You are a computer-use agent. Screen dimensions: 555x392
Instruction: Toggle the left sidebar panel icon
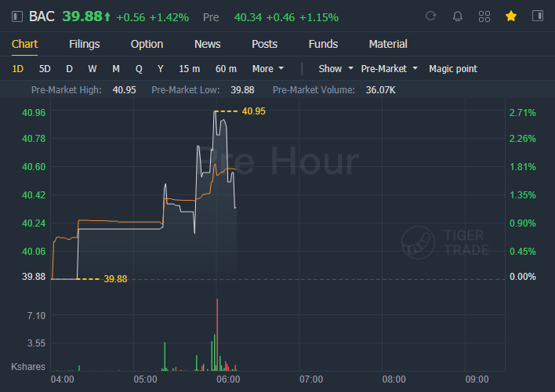pyautogui.click(x=17, y=16)
